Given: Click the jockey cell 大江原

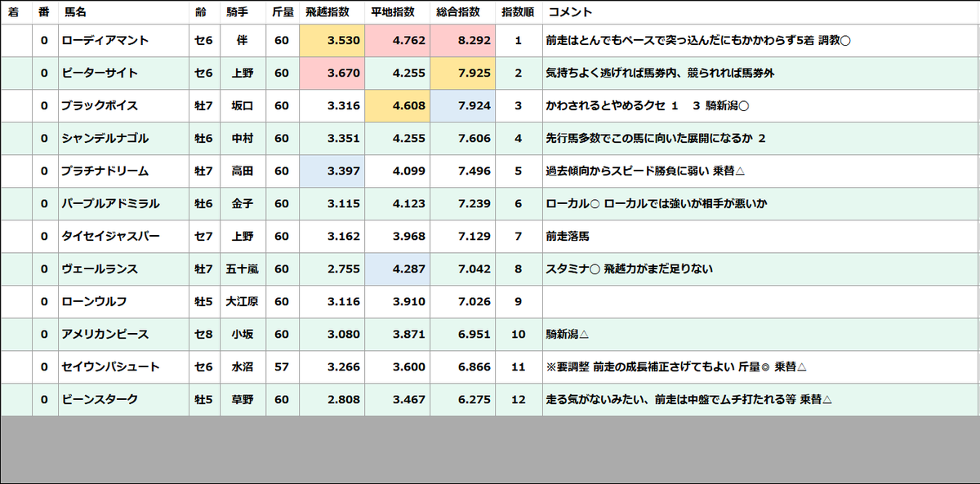Looking at the screenshot, I should click(x=243, y=302).
